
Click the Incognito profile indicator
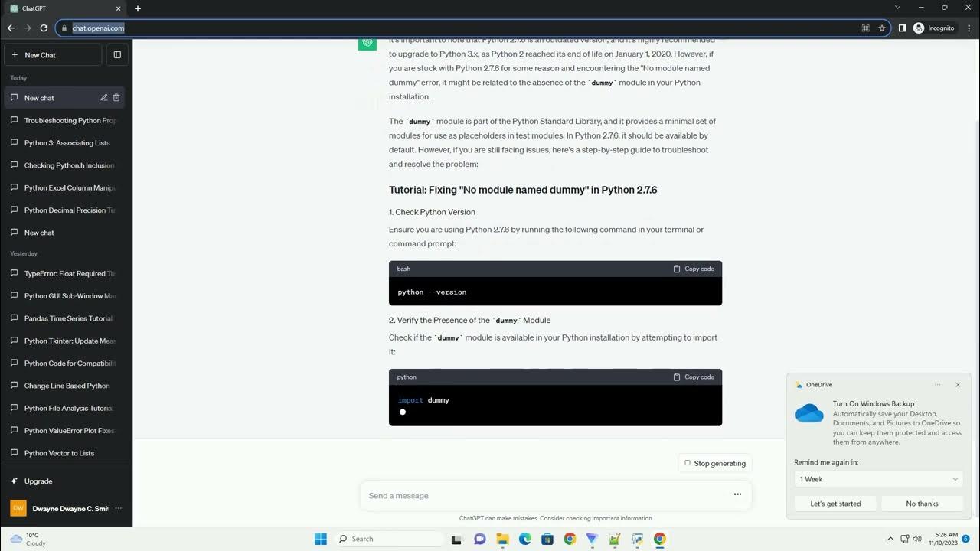pos(934,28)
